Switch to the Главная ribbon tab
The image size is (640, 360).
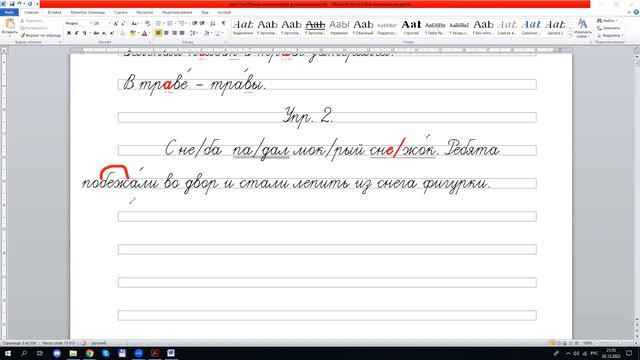point(31,12)
